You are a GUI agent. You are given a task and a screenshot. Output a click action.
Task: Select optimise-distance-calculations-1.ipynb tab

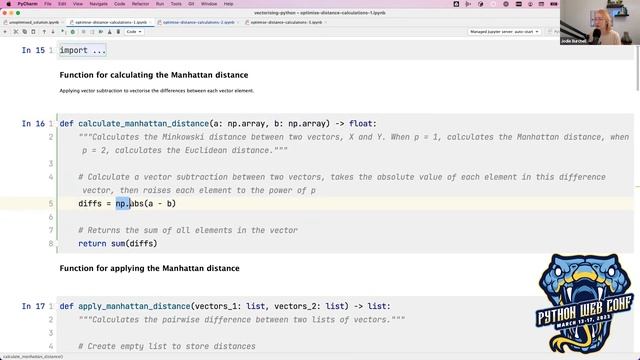click(x=109, y=22)
